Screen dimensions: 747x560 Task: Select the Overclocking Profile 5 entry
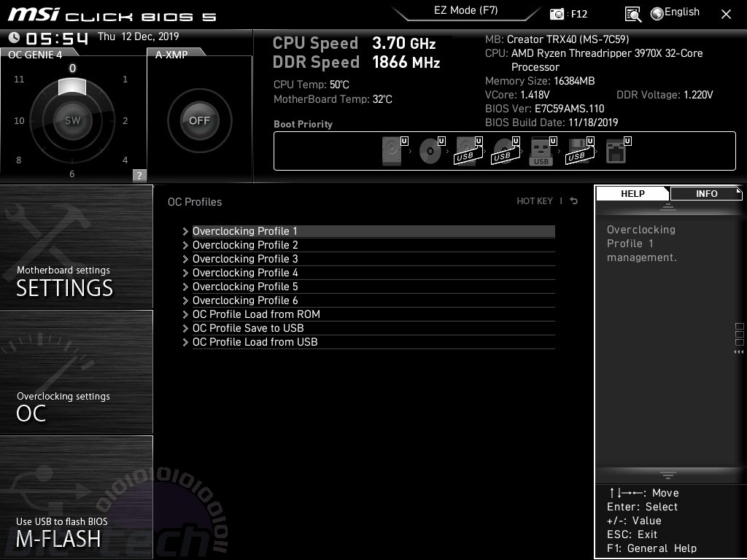373,287
